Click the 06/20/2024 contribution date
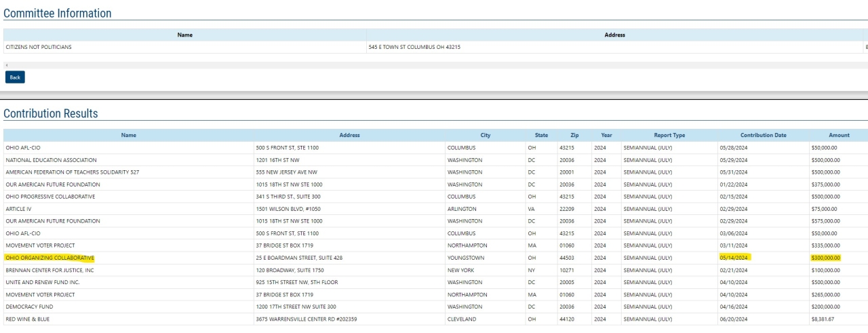This screenshot has height=333, width=868. tap(734, 319)
